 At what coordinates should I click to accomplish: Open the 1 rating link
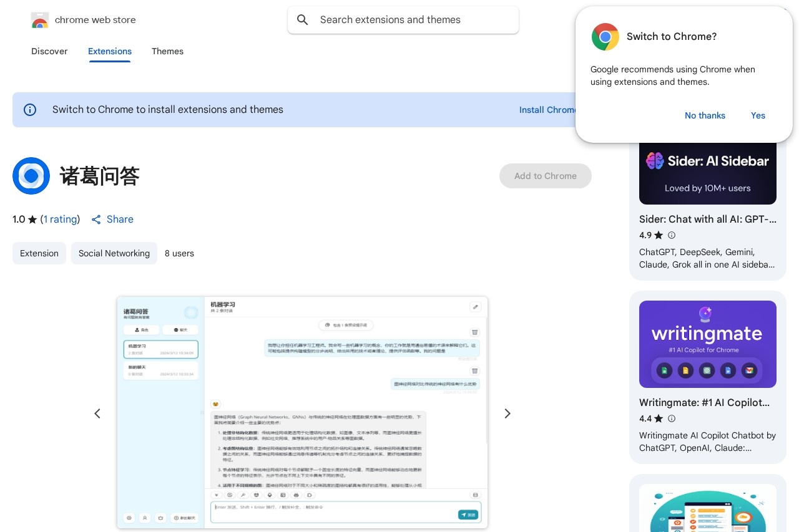[60, 220]
